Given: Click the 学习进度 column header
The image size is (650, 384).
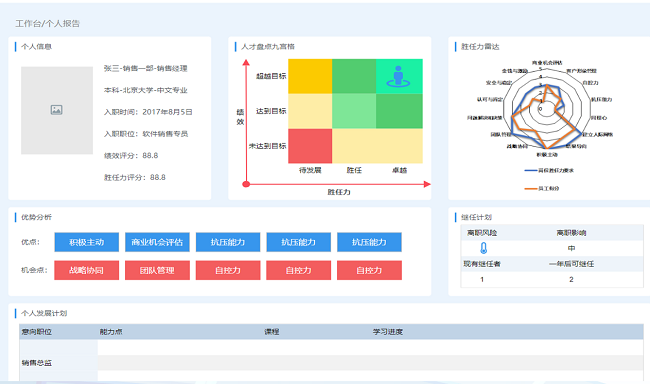Looking at the screenshot, I should 388,332.
